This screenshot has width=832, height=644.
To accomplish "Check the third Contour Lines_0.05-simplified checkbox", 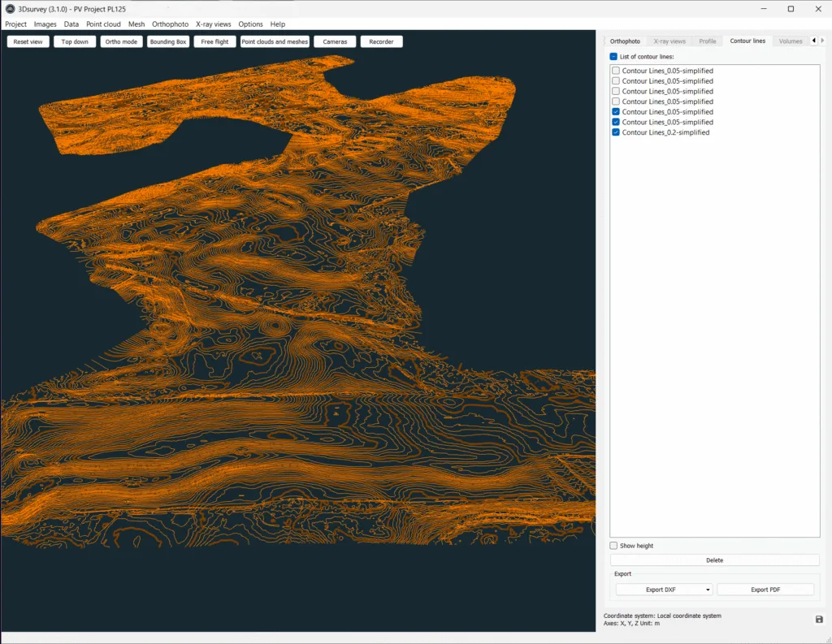I will pos(616,91).
